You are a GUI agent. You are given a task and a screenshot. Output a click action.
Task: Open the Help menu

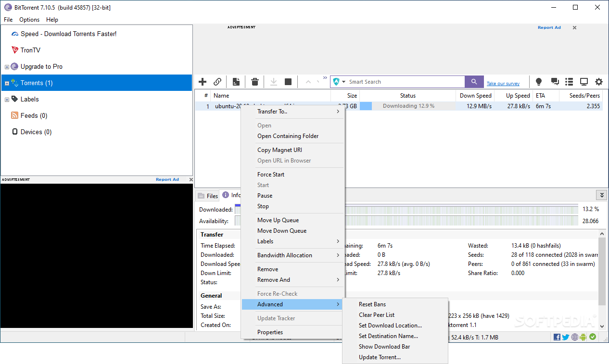[x=52, y=20]
